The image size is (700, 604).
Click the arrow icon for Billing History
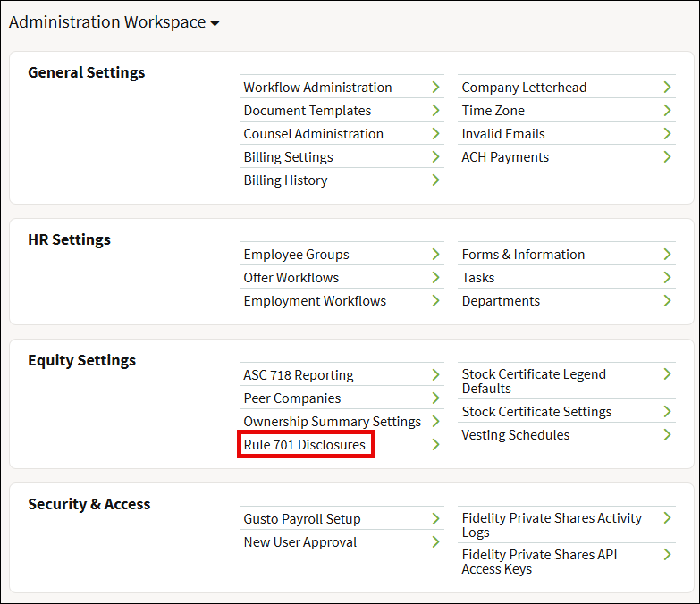tap(435, 180)
